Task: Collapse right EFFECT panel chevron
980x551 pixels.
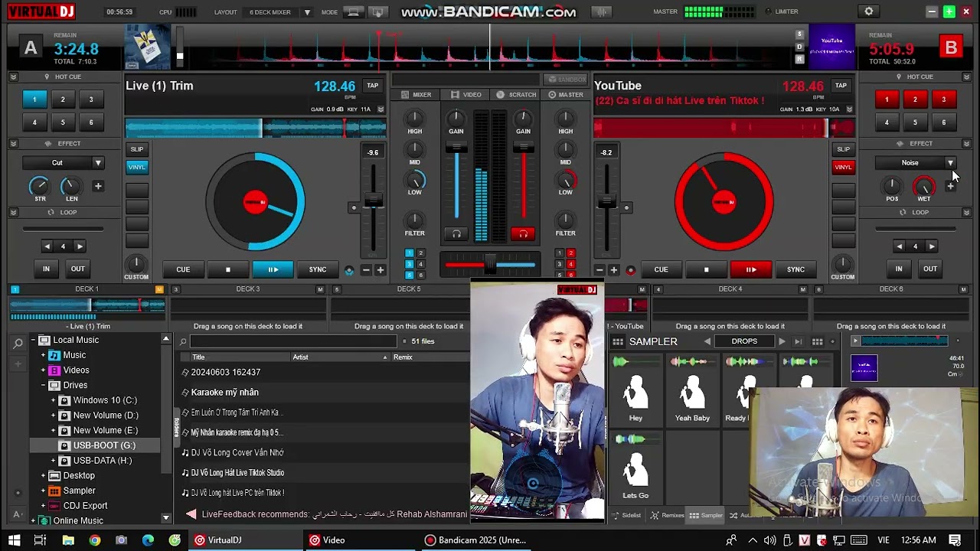Action: (x=967, y=144)
